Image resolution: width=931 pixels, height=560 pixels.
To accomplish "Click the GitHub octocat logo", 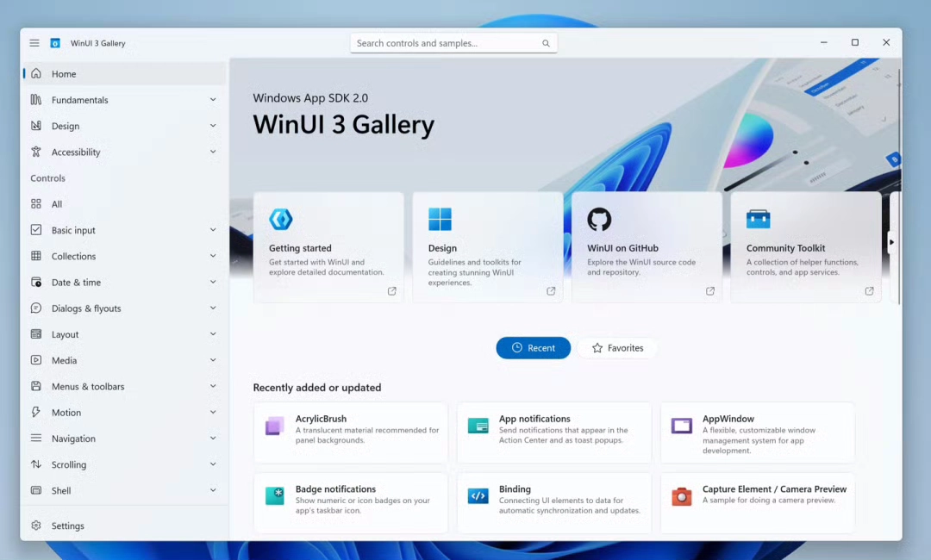I will coord(599,219).
